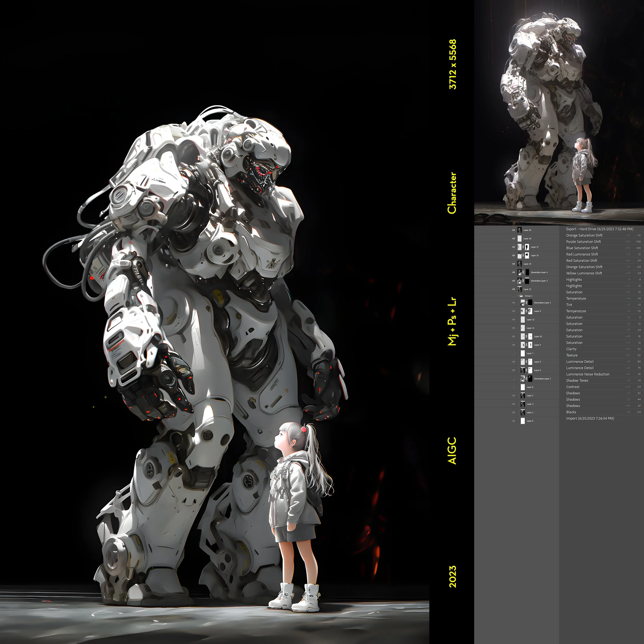Click the Group 1 folder icon

(x=521, y=296)
